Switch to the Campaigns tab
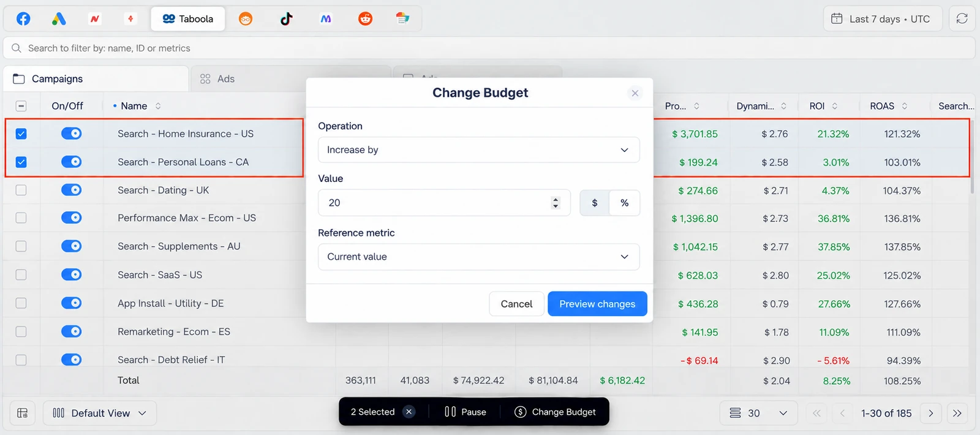 tap(96, 79)
